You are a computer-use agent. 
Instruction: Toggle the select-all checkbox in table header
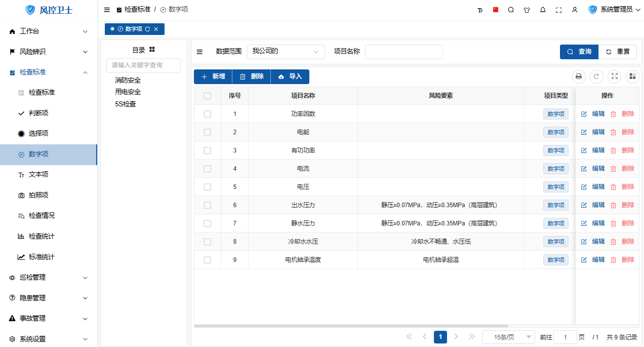207,96
